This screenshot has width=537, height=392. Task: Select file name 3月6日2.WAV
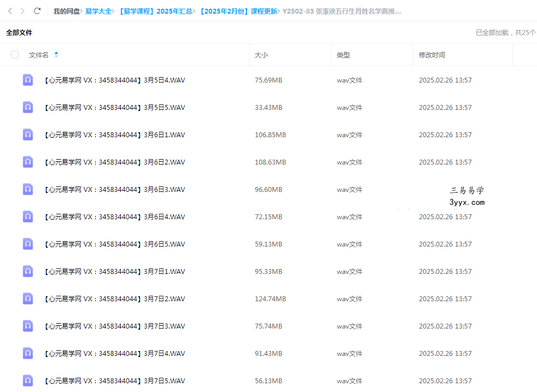point(114,162)
